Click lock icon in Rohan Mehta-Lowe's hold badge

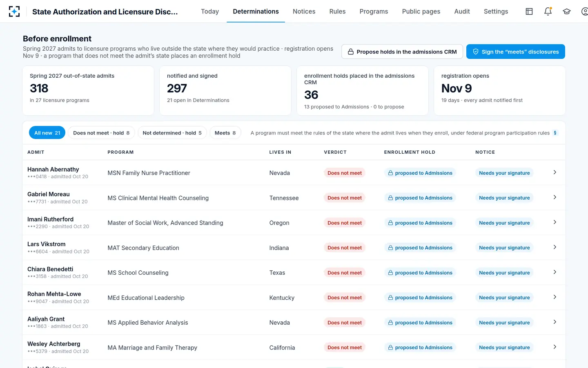(390, 298)
